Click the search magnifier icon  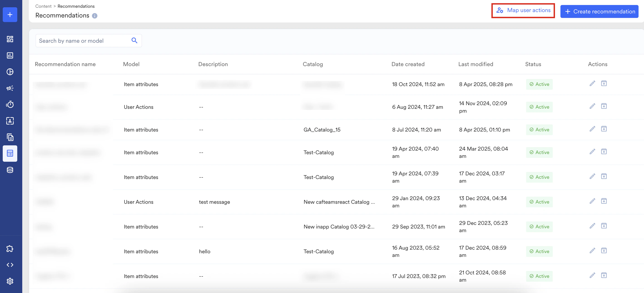(134, 40)
